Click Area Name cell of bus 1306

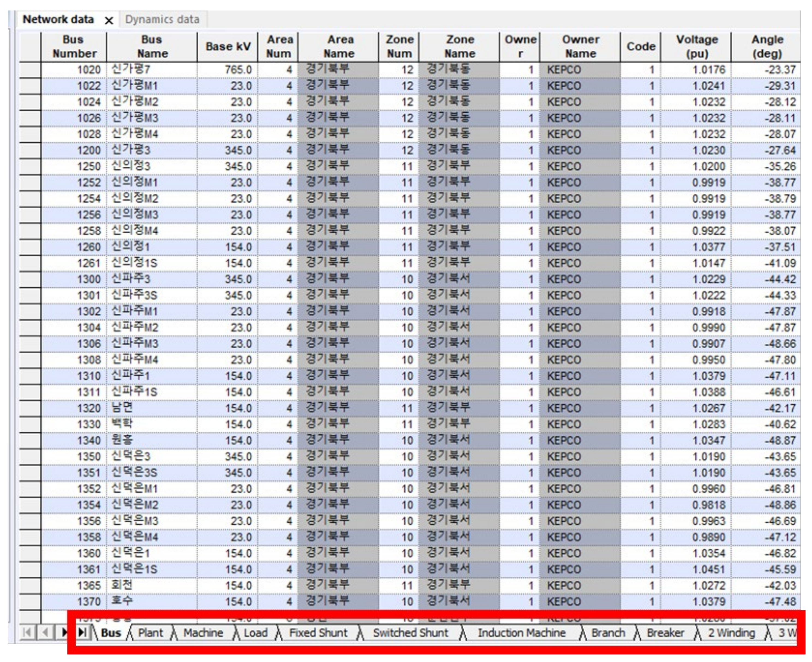tap(339, 344)
